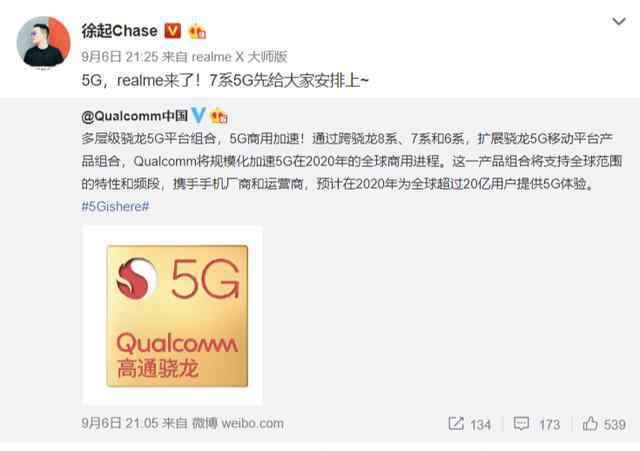Click the blue V badge next to Qualcomm中国
This screenshot has height=451, width=640.
(x=198, y=116)
